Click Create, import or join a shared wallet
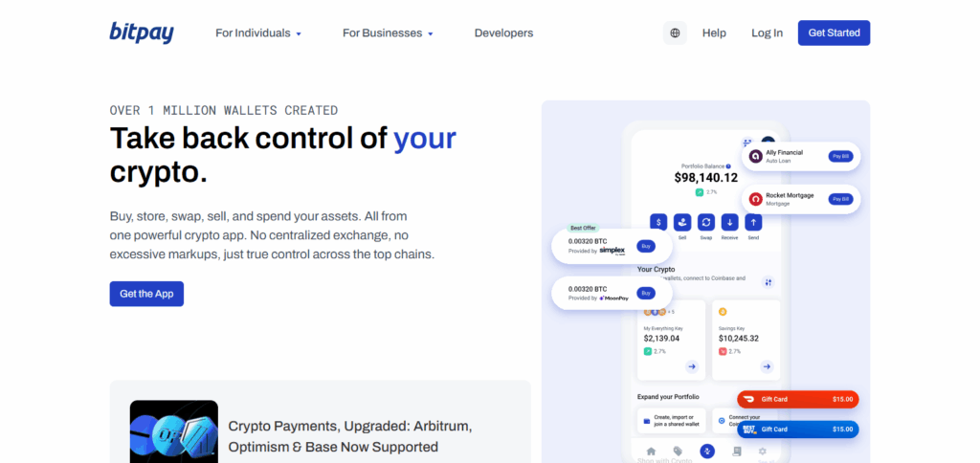The image size is (980, 463). tap(671, 421)
